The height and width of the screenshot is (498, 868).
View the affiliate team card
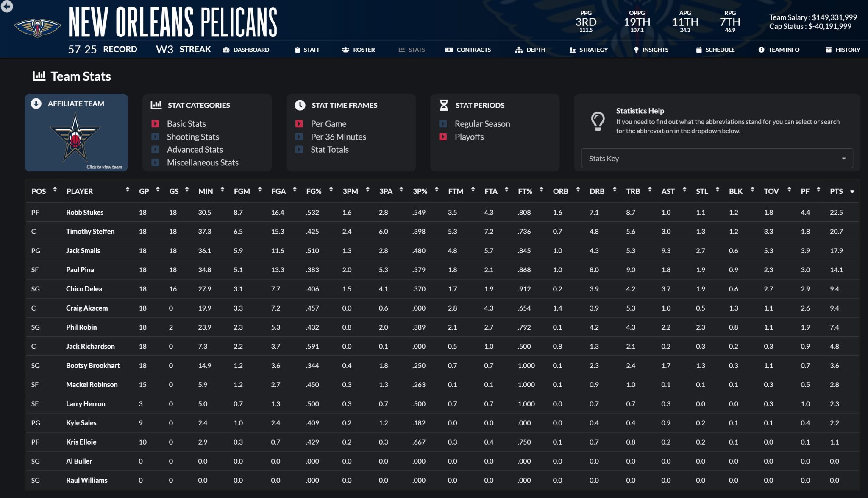tap(76, 133)
